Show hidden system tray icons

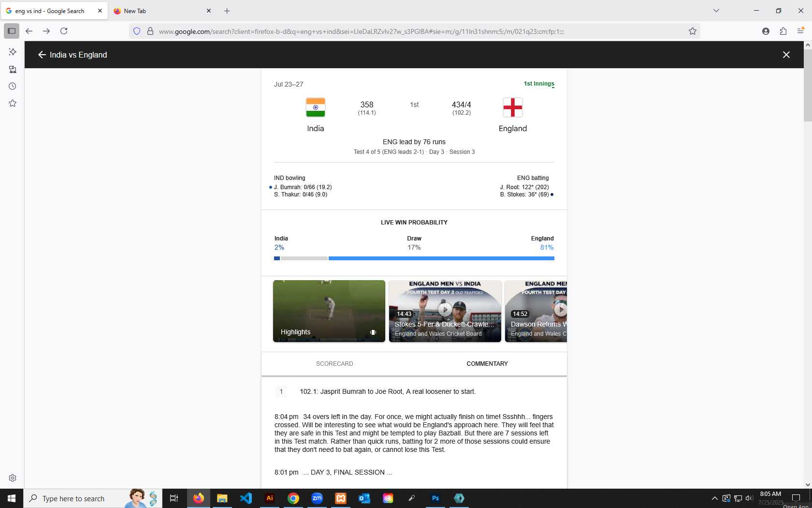coord(714,498)
